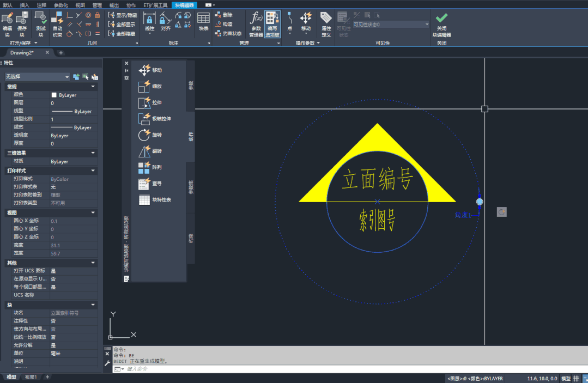Open the 块表 block table tool
Screen dimensions: 588x383
point(203,22)
